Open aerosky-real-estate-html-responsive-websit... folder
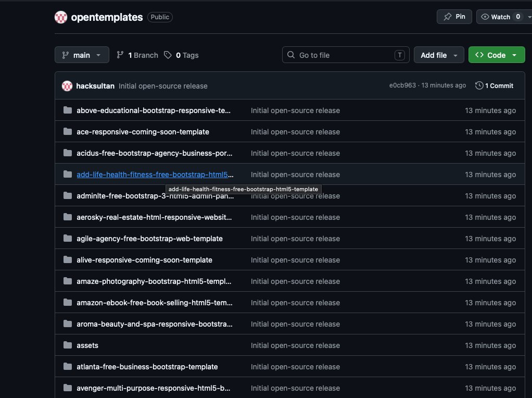This screenshot has width=532, height=398. coord(155,217)
